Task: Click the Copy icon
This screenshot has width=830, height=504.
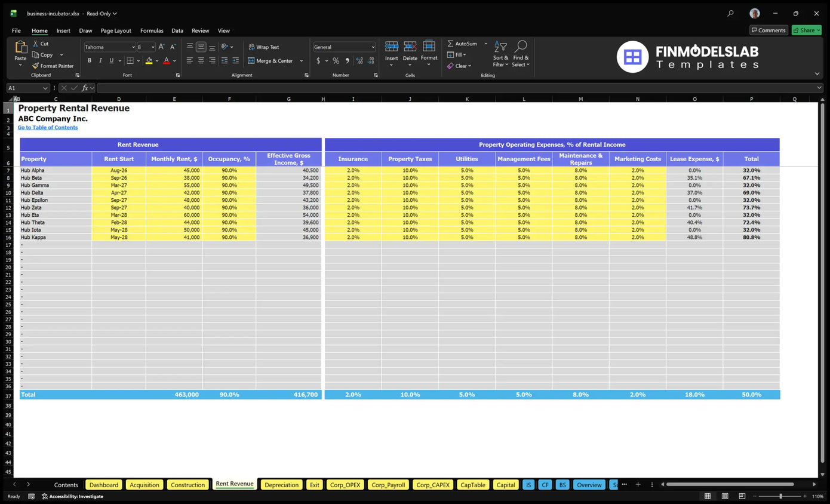Action: [36, 55]
